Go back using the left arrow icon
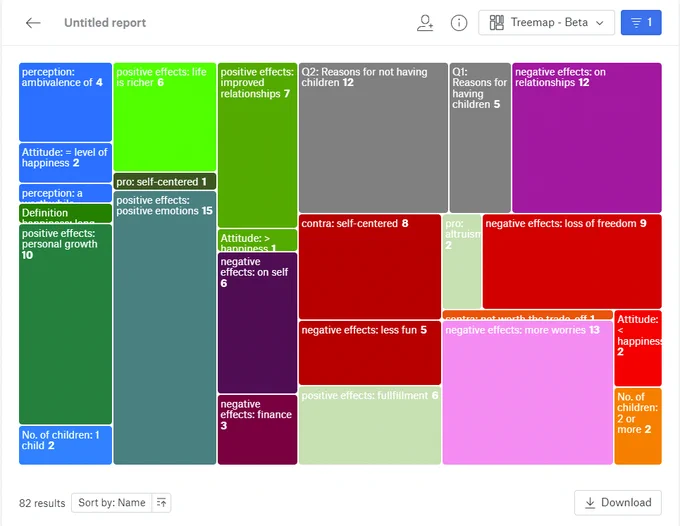Screen dimensions: 680x526 [x=33, y=23]
